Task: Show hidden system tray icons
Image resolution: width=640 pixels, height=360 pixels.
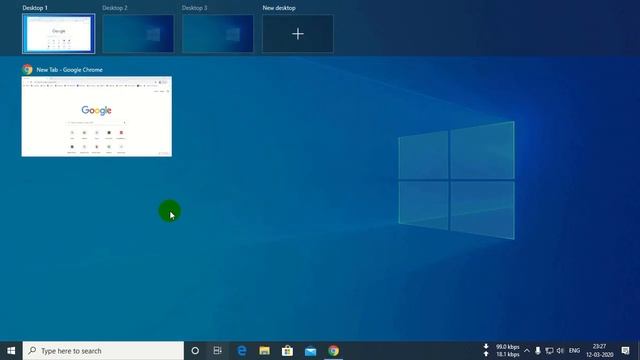Action: (x=527, y=351)
